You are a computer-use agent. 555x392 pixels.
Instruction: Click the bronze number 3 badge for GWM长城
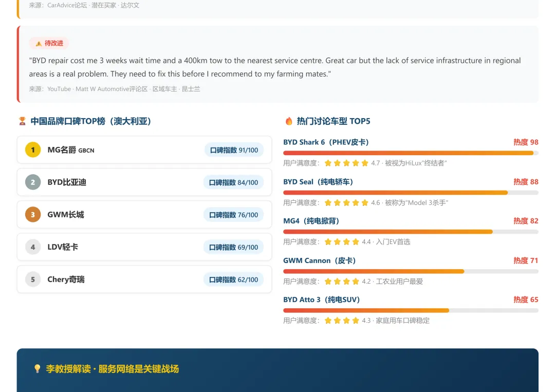[32, 214]
